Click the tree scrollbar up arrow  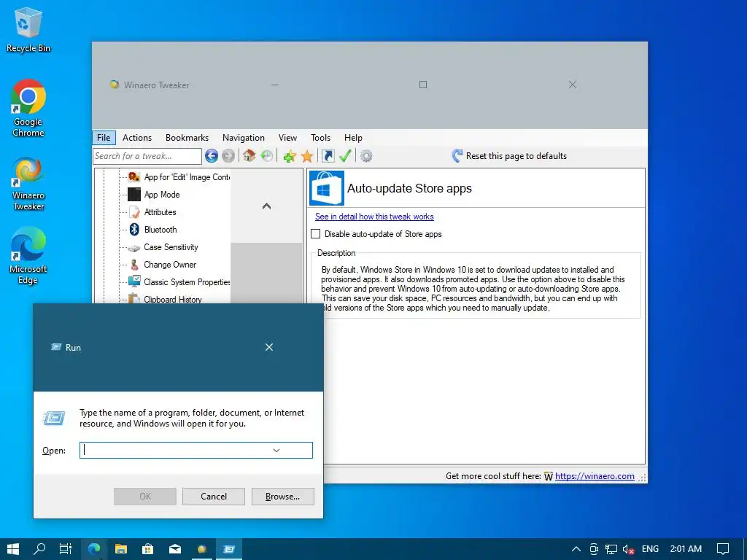tap(266, 206)
